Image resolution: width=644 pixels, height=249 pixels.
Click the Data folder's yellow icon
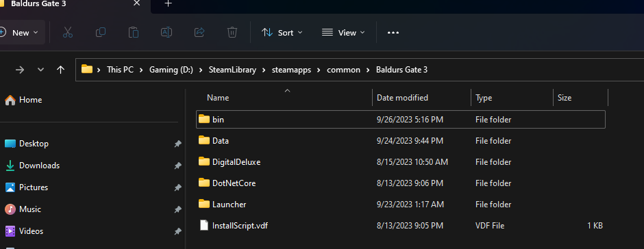point(204,140)
